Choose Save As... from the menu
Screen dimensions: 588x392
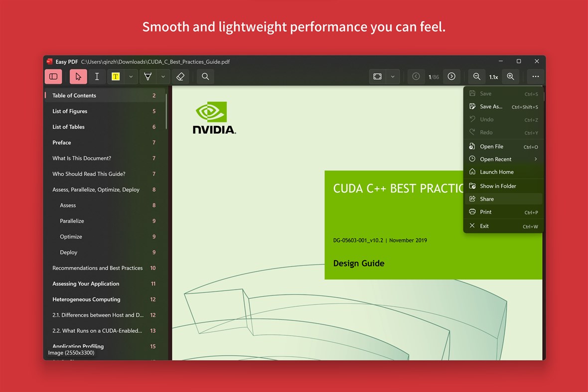tap(503, 107)
